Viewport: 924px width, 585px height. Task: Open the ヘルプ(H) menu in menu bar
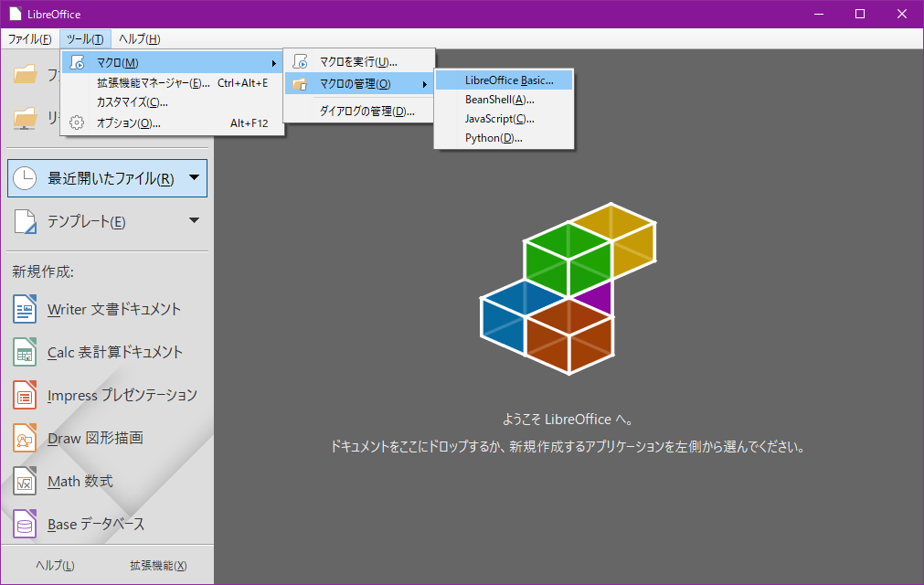140,39
